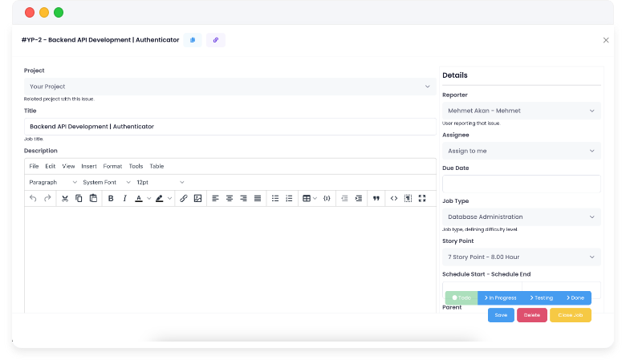Open the source code view icon
Viewport: 626px width, 364px height.
click(393, 198)
